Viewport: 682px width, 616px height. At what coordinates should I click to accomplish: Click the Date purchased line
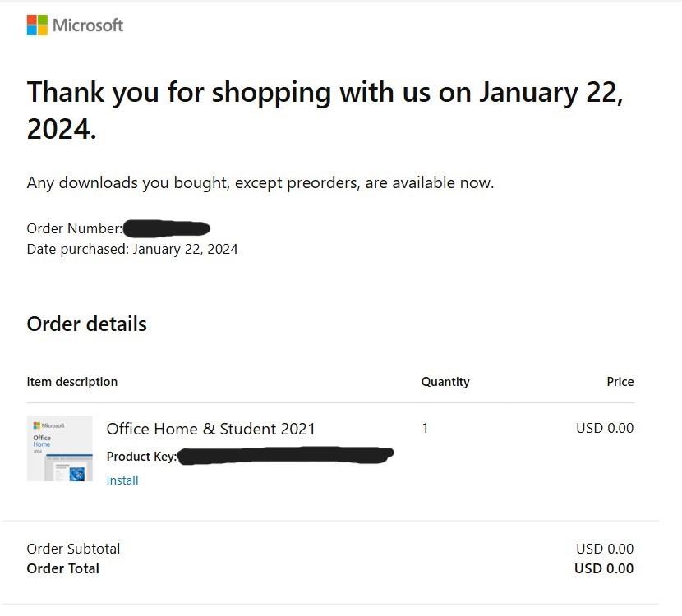pyautogui.click(x=132, y=249)
